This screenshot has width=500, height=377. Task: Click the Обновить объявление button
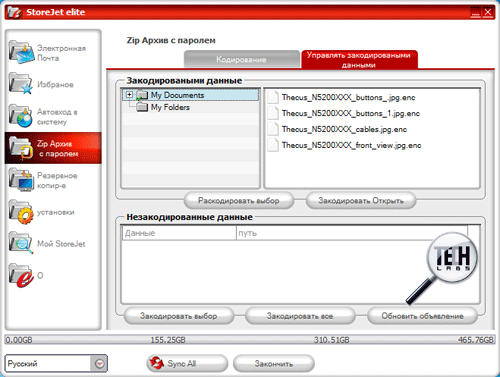pyautogui.click(x=422, y=316)
